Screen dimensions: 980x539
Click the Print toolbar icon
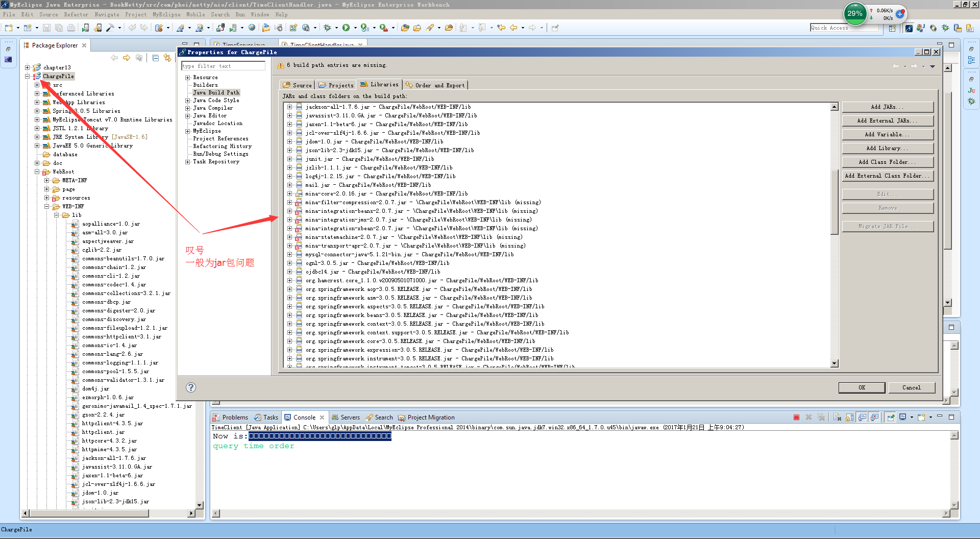pyautogui.click(x=71, y=28)
